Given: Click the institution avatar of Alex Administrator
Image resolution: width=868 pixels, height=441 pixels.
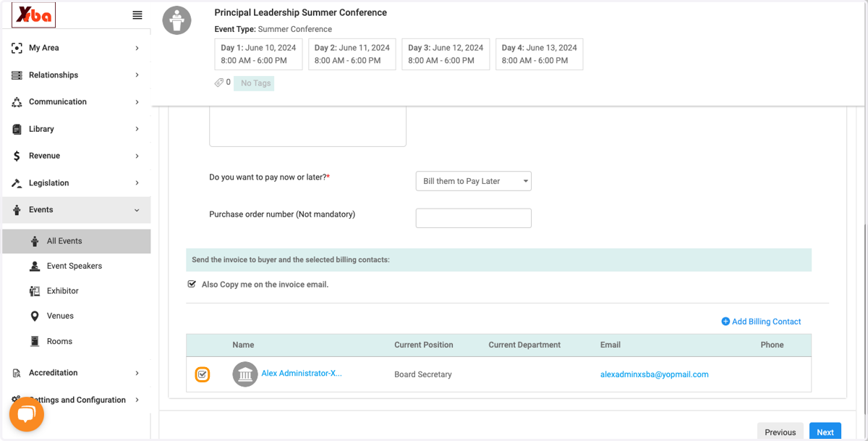Looking at the screenshot, I should 245,374.
